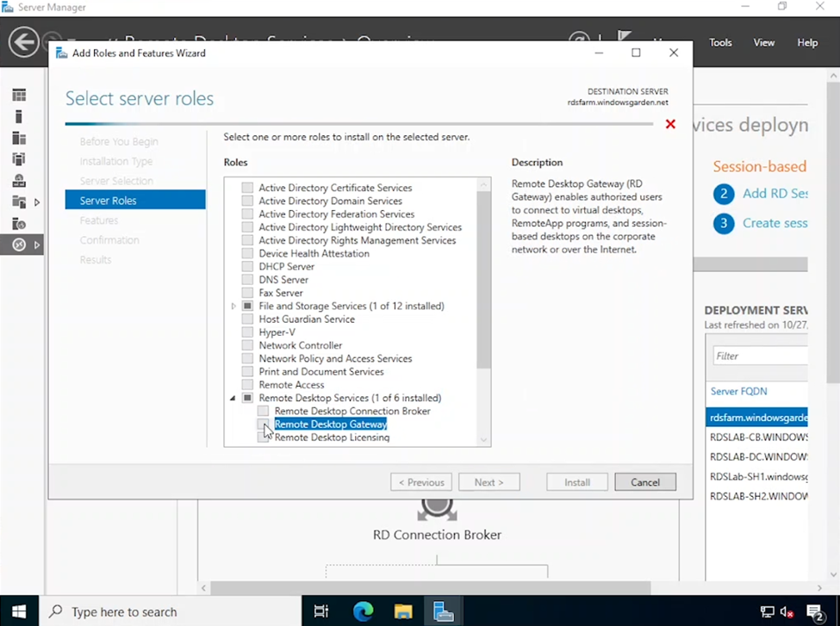Image resolution: width=840 pixels, height=626 pixels.
Task: Click the deployment servers Filter field
Action: 758,356
